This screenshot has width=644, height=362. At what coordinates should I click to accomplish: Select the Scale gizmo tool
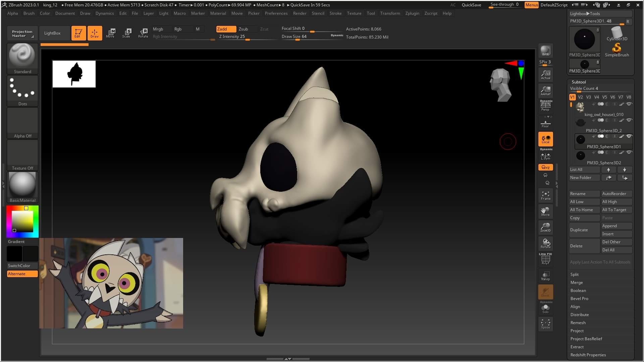point(126,33)
